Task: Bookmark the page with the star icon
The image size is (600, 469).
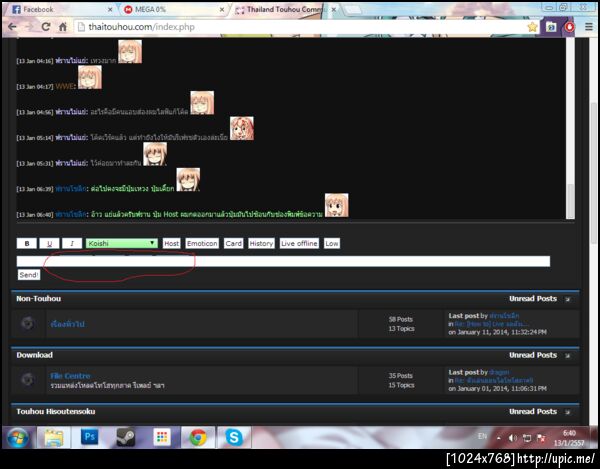Action: click(x=532, y=27)
